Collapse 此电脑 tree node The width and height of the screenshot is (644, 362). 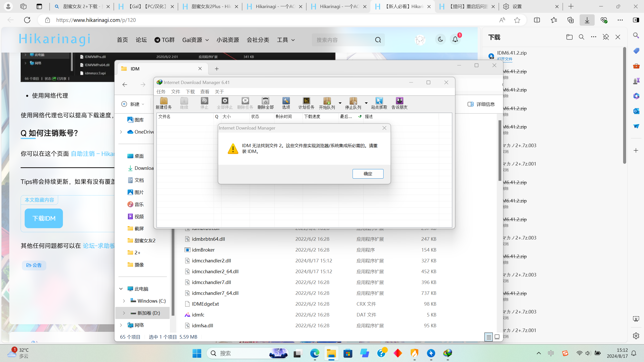click(x=121, y=289)
